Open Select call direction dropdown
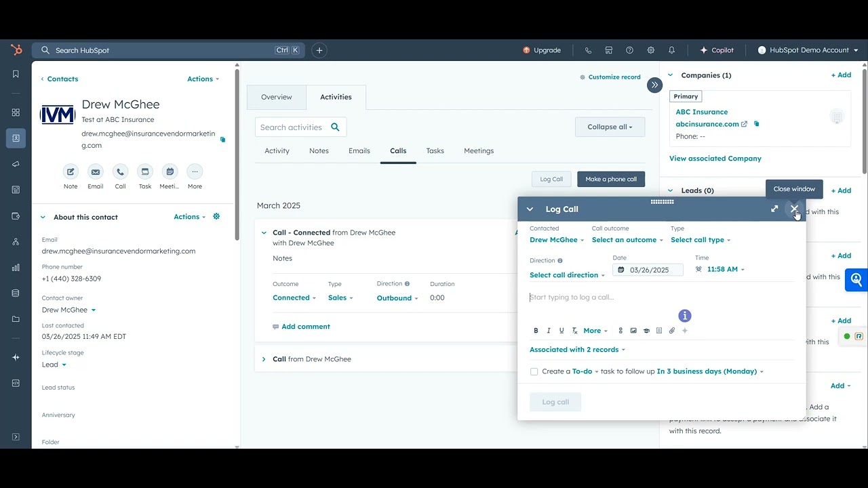 click(x=568, y=275)
